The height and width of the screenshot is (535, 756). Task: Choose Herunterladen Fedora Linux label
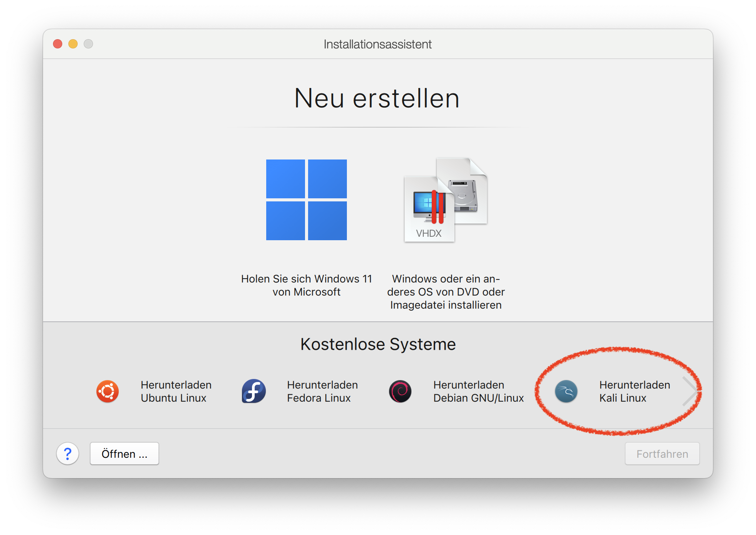(x=322, y=391)
